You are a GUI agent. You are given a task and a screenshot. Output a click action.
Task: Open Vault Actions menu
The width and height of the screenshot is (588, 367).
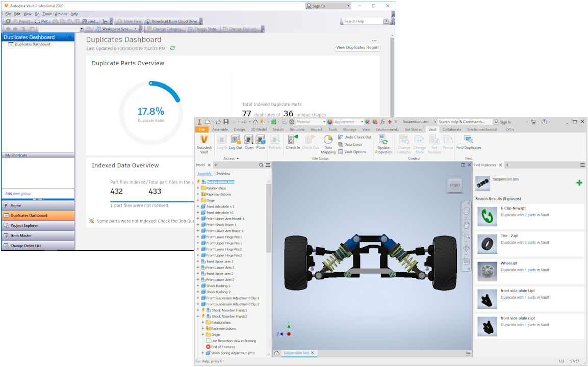click(61, 14)
